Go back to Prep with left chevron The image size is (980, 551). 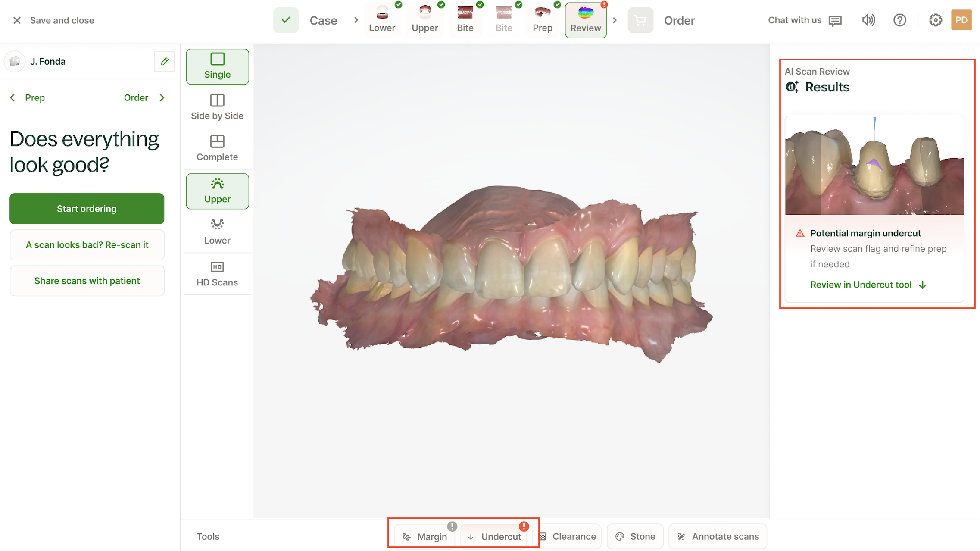tap(13, 98)
